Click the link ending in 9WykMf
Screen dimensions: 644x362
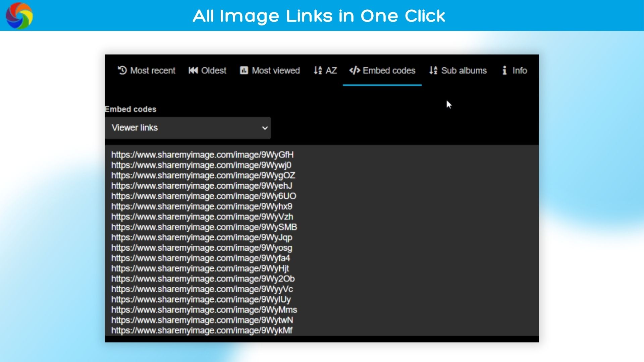(202, 330)
